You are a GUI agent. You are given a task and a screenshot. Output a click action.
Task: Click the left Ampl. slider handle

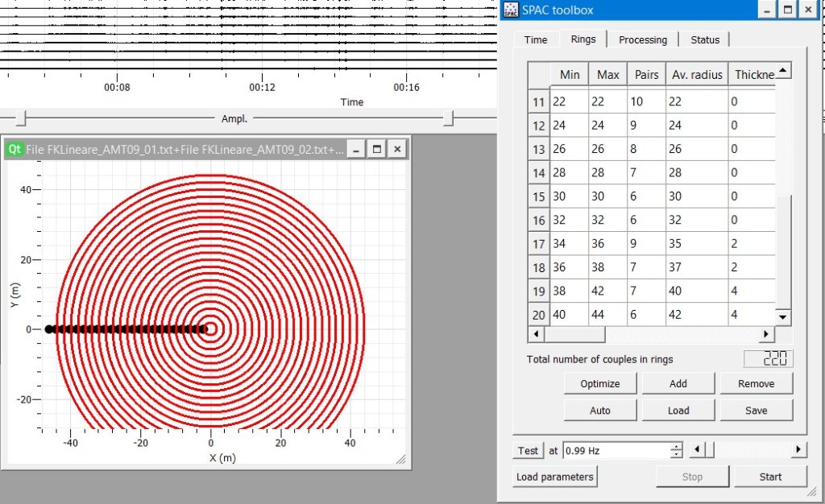click(x=21, y=119)
